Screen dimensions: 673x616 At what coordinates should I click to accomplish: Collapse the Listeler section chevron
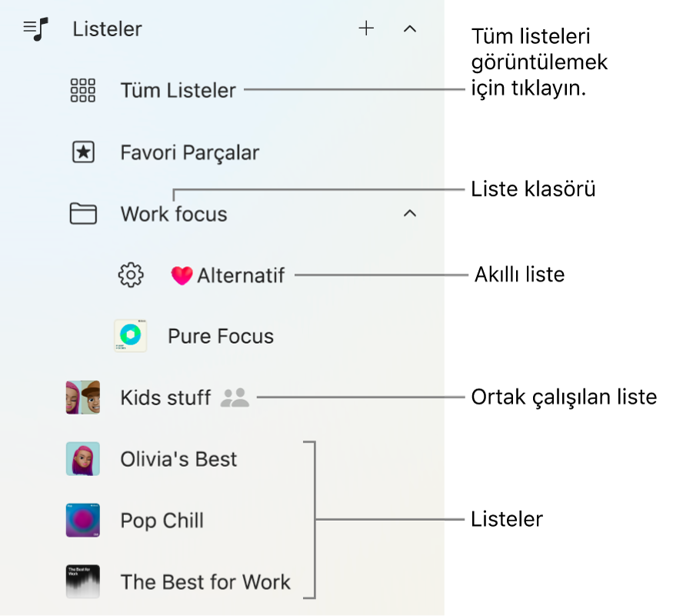coord(410,29)
